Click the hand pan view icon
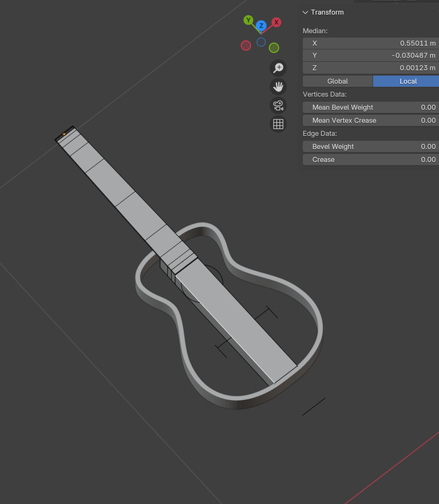 pos(278,87)
